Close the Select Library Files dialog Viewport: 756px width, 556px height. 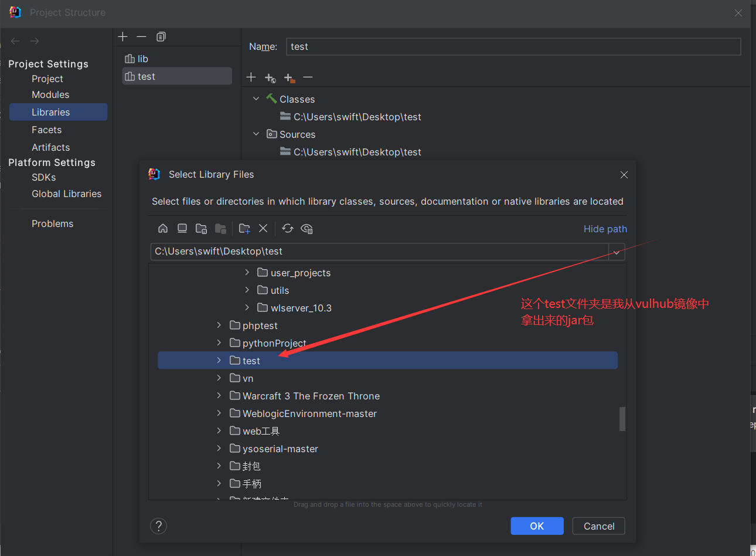pos(624,175)
